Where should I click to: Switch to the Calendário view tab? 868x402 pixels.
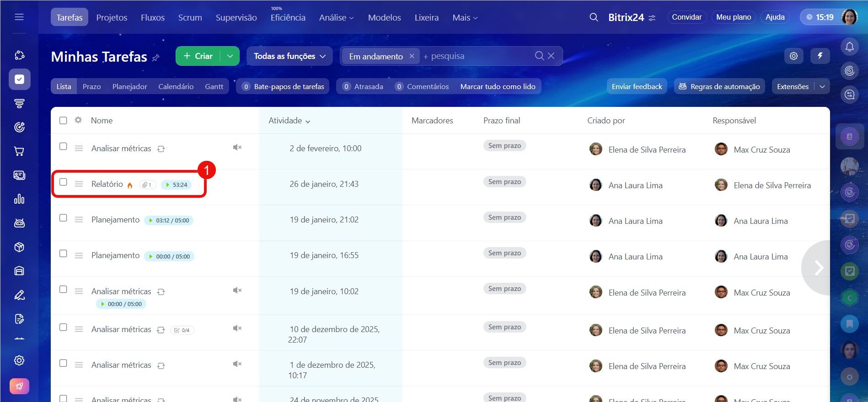click(x=176, y=86)
